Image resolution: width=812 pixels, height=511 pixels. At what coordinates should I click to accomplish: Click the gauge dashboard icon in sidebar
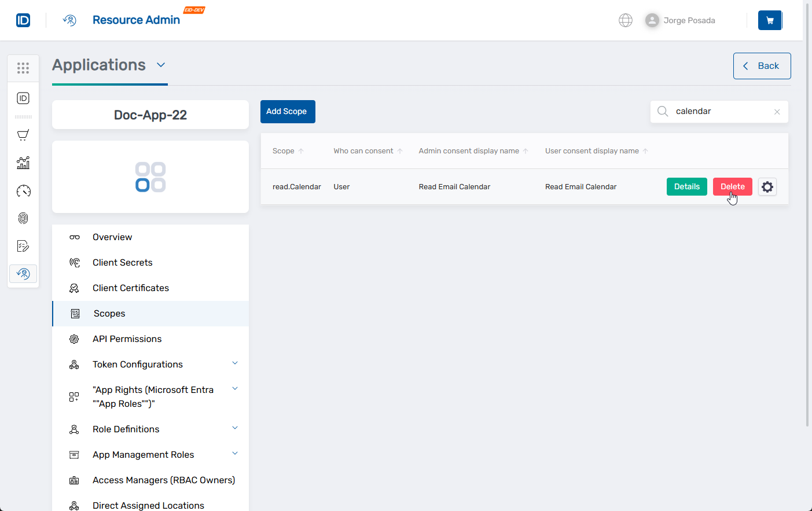point(23,191)
